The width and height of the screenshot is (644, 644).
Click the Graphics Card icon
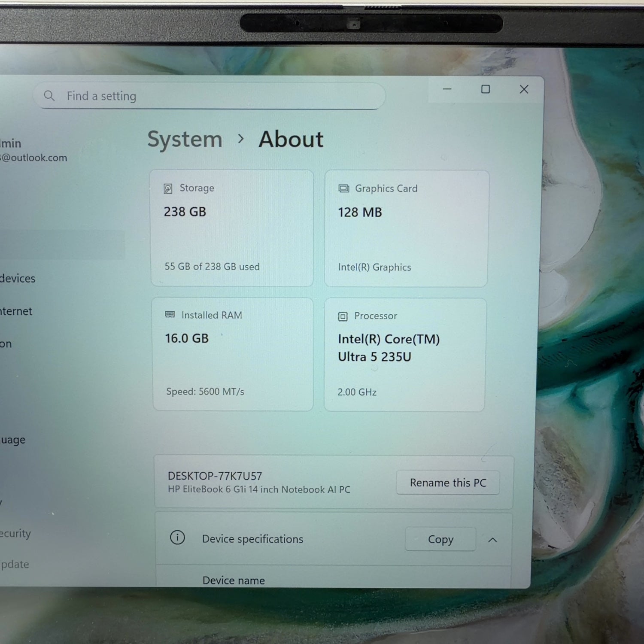coord(344,188)
